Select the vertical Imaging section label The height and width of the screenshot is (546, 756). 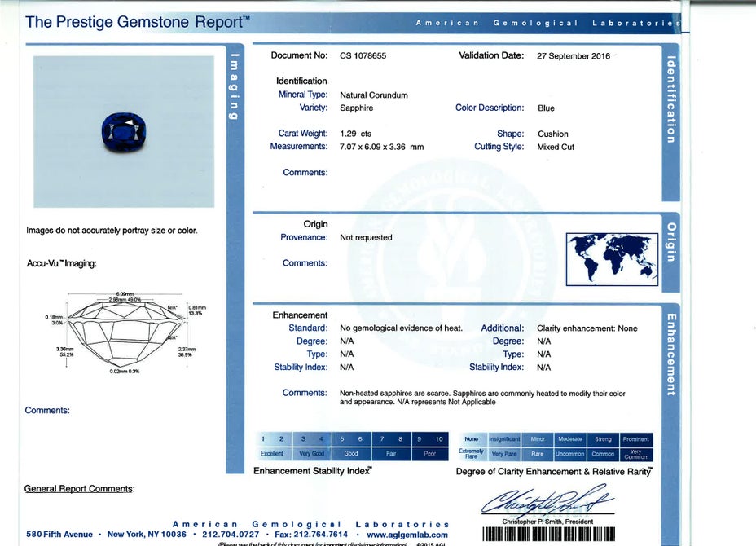coord(235,86)
